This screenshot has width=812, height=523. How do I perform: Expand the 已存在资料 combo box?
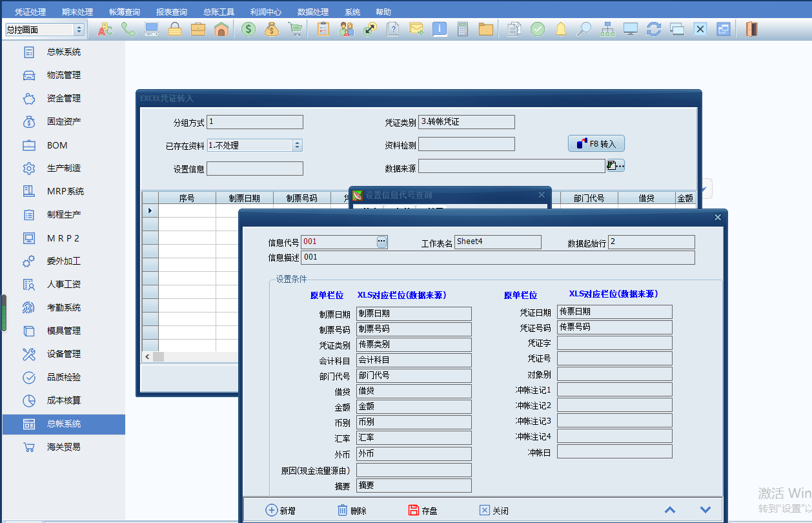(297, 145)
